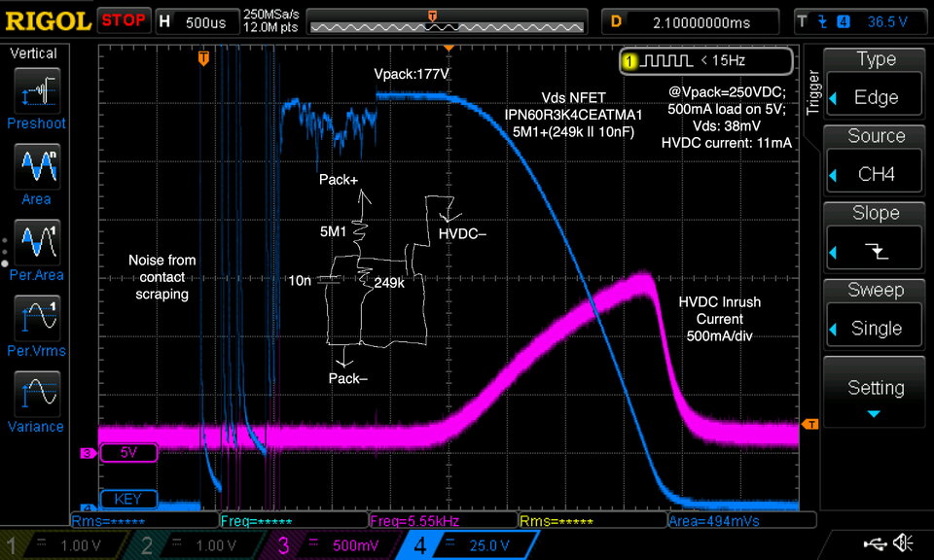This screenshot has height=560, width=934.
Task: Toggle acquisition with the STOP button
Action: coord(125,19)
